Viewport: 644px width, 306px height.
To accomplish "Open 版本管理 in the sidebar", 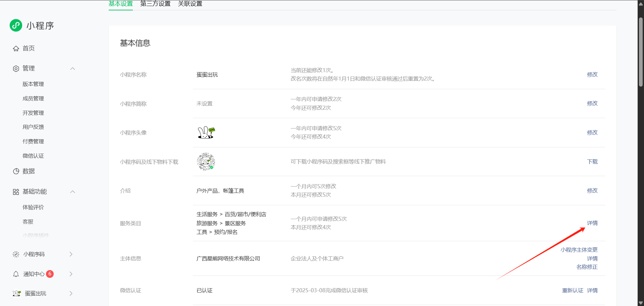I will coord(33,84).
